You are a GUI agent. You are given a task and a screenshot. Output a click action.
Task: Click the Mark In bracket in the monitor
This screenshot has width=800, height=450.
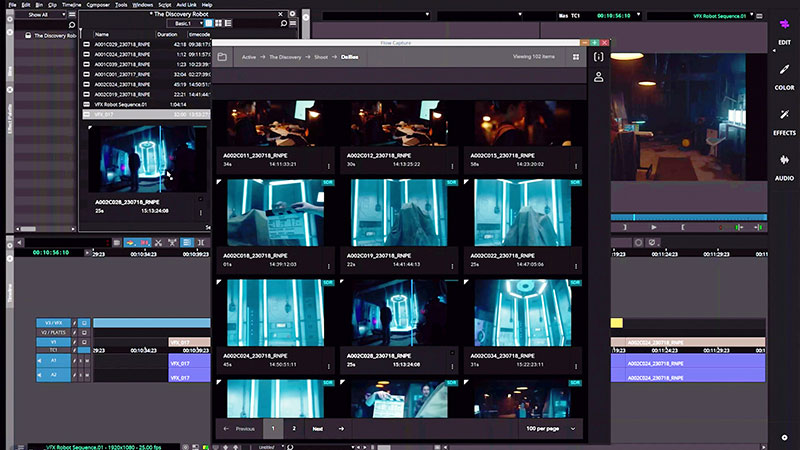click(x=683, y=228)
